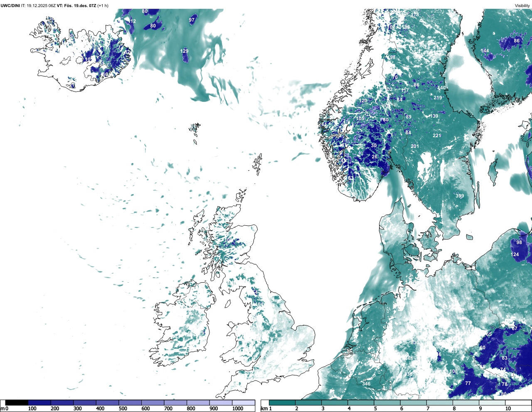This screenshot has height=412, width=532.
Task: Click the 7–8 km legend swatch
Action: [x=439, y=402]
